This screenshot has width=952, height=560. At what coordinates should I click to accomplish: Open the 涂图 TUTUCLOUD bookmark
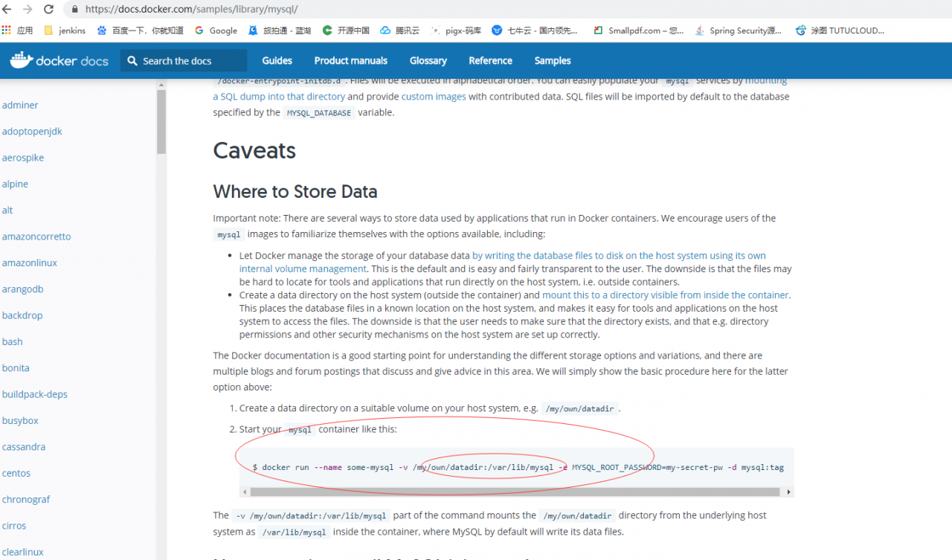(x=840, y=30)
